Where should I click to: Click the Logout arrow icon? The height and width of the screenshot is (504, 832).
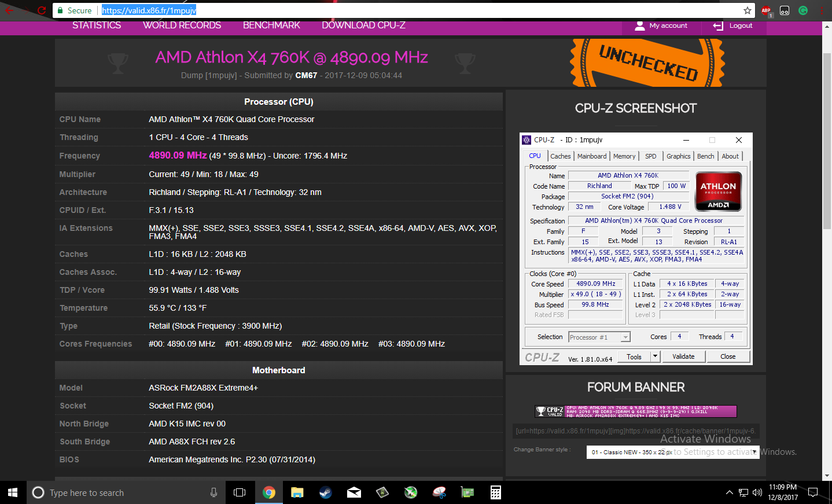(x=718, y=25)
